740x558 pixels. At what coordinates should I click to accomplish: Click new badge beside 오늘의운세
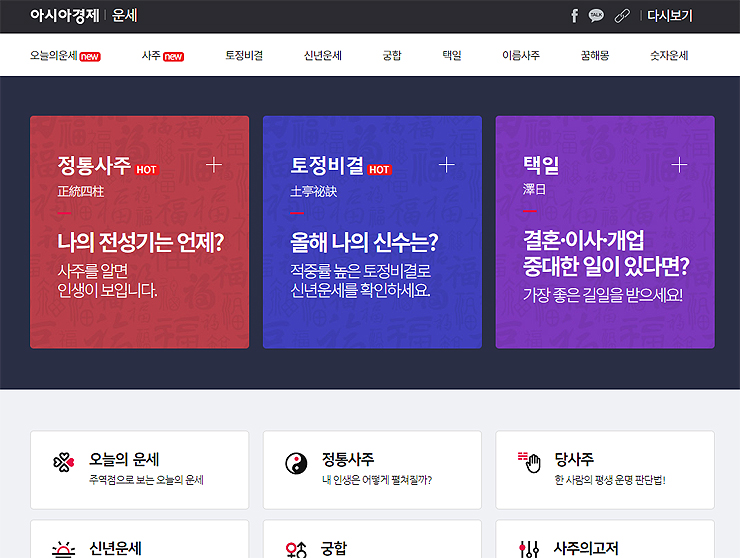[90, 57]
